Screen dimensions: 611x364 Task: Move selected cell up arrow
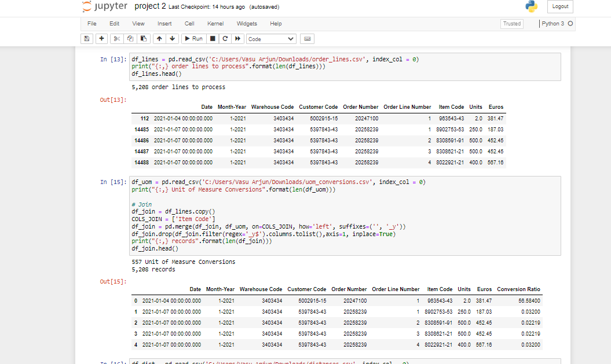[159, 39]
